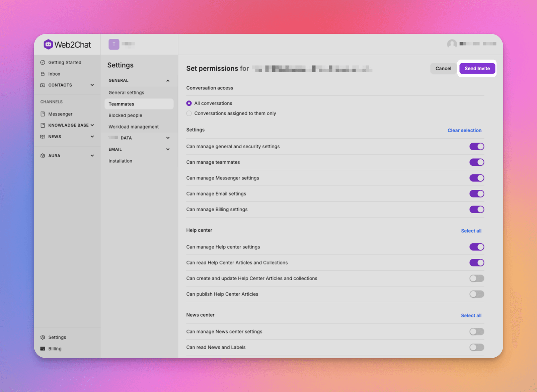Viewport: 537px width, 392px height.
Task: Open Billing label in sidebar
Action: pyautogui.click(x=55, y=348)
